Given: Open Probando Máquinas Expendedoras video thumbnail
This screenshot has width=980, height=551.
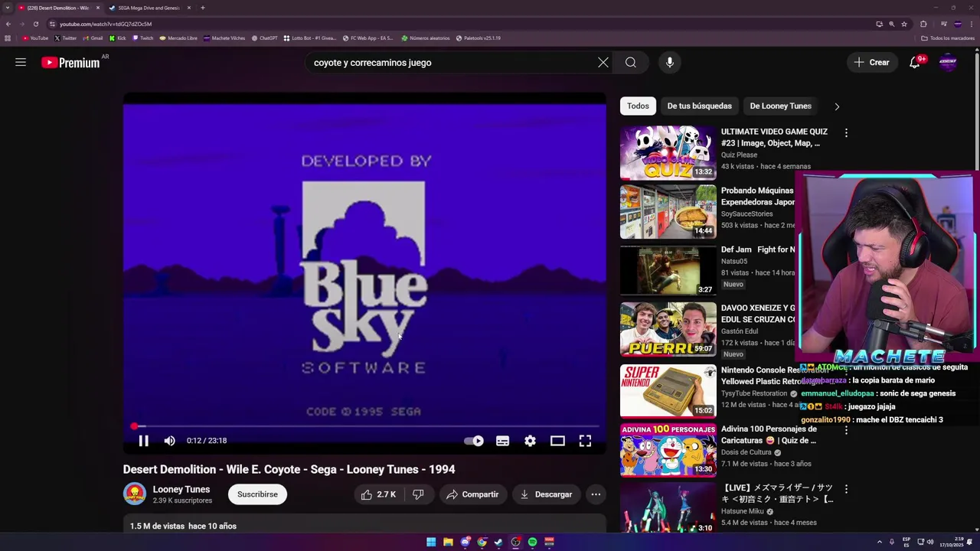Looking at the screenshot, I should pos(668,211).
